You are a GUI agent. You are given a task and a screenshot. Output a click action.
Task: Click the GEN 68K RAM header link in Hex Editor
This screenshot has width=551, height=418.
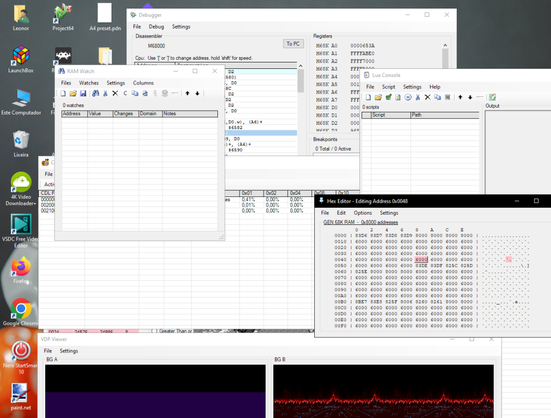coord(360,222)
